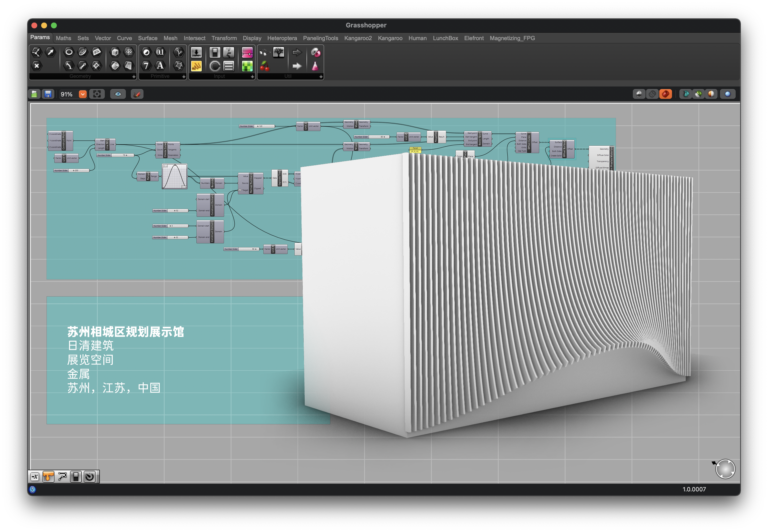Select the Number Slider input component
Screen dimensions: 768x532
click(x=196, y=52)
